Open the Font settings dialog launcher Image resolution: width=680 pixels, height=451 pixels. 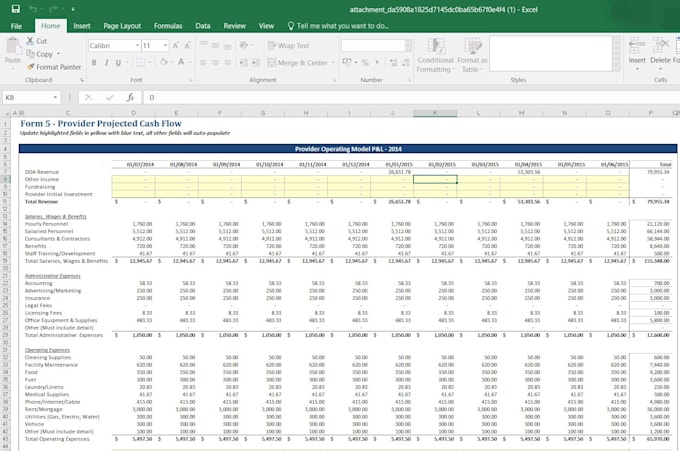pos(190,80)
